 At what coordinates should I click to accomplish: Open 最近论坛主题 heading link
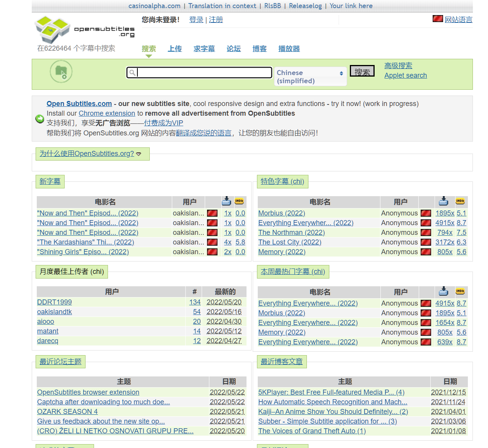click(60, 362)
